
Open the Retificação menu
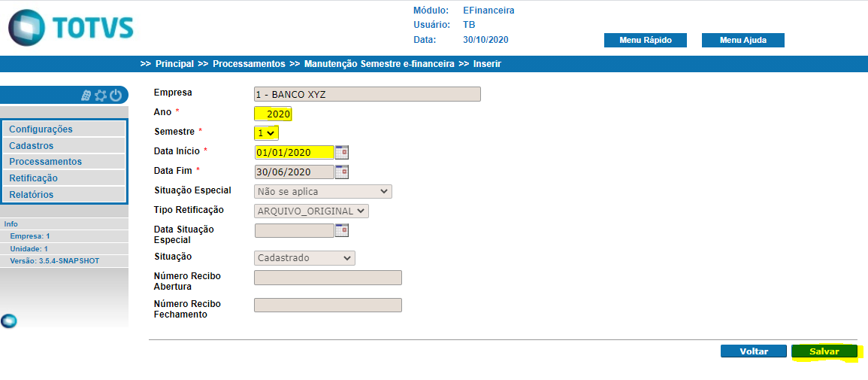click(64, 178)
